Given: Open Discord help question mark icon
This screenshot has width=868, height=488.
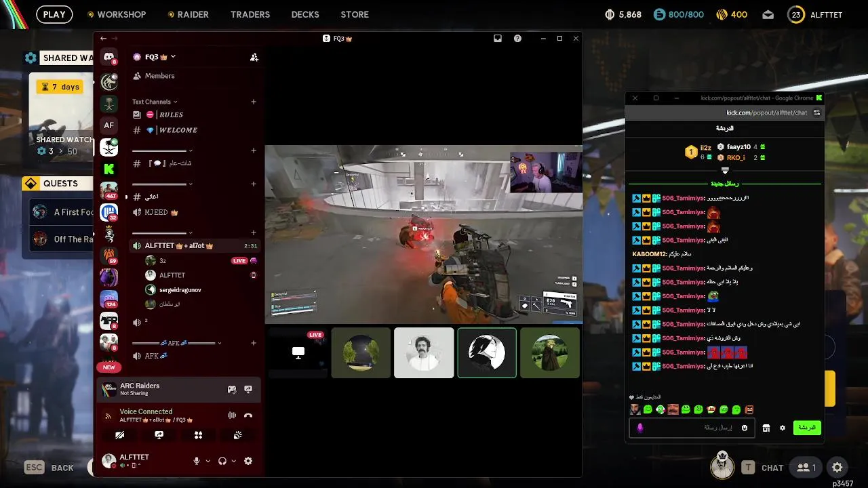Looking at the screenshot, I should coord(517,39).
